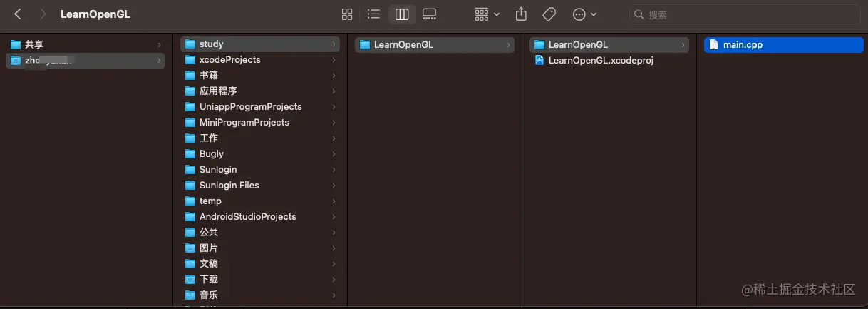Expand the Sunlogin Files chevron
This screenshot has width=868, height=309.
point(334,186)
